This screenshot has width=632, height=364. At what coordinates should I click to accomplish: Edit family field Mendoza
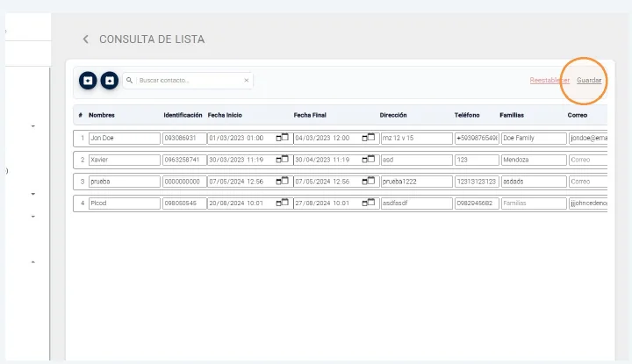tap(534, 160)
